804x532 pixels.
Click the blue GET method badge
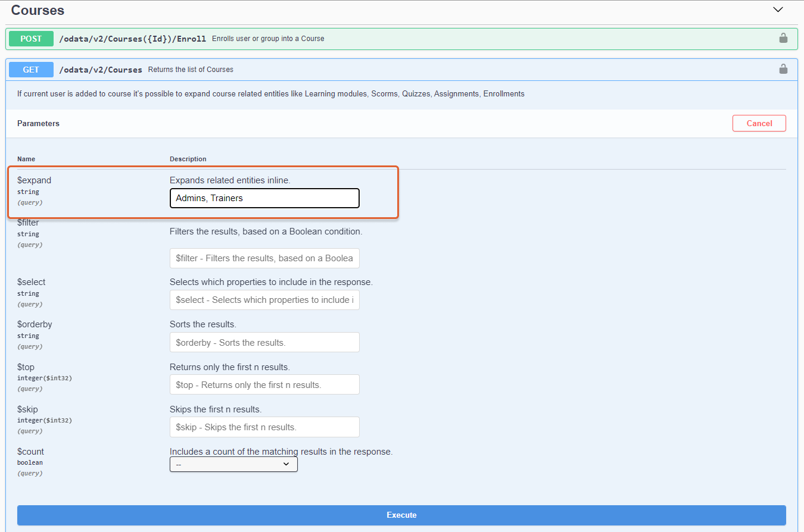(x=31, y=70)
